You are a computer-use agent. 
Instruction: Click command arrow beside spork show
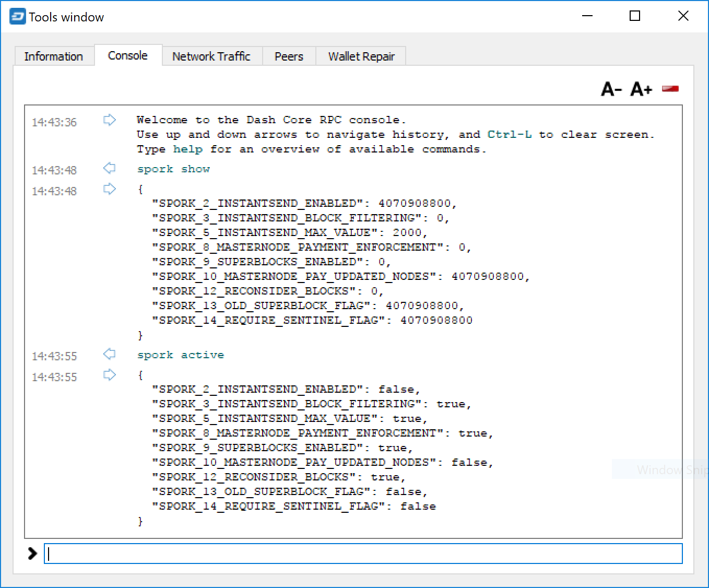pos(110,168)
